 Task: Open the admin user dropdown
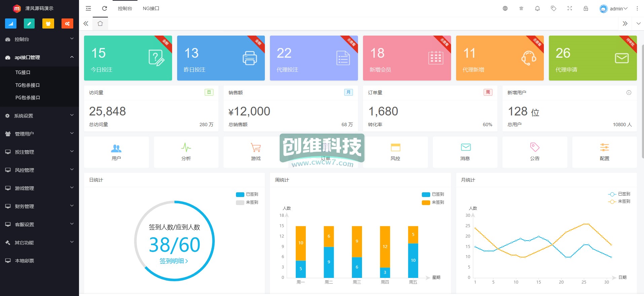coord(614,9)
